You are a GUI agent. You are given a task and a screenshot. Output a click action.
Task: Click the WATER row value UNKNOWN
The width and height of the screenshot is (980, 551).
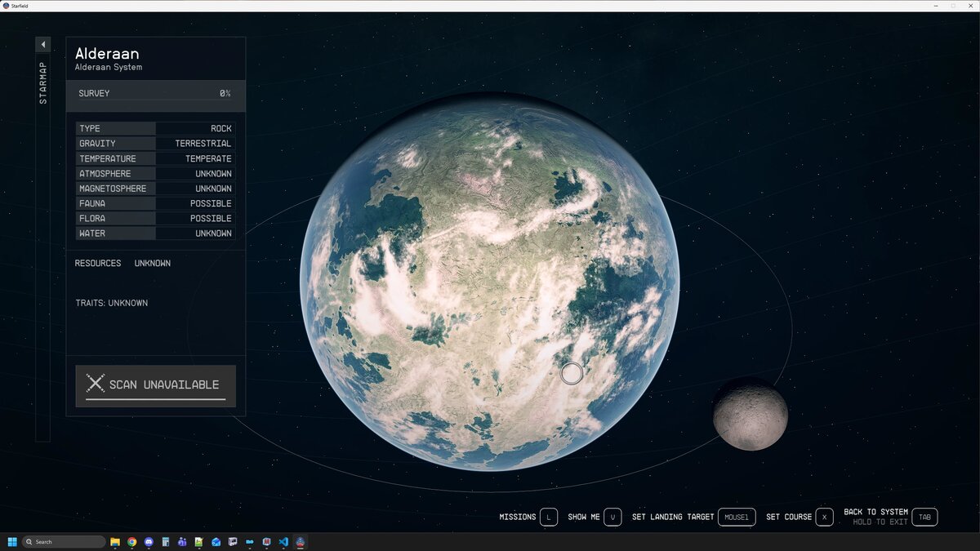tap(213, 233)
